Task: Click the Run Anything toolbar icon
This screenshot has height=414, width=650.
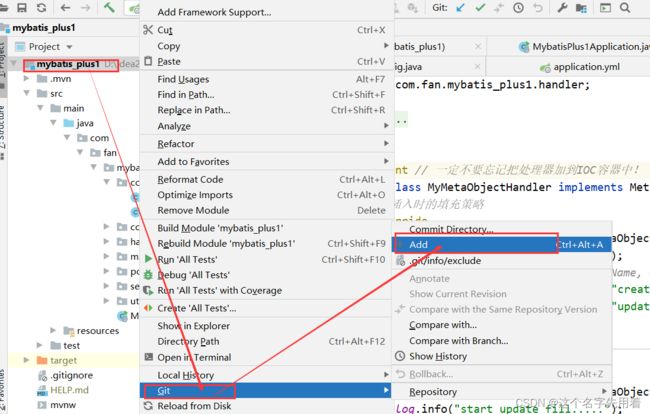Action: 605,7
